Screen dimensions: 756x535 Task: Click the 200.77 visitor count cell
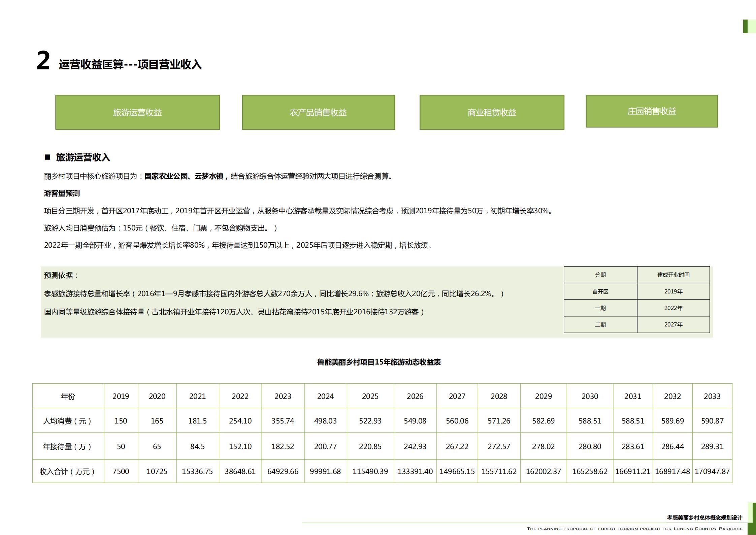(325, 446)
